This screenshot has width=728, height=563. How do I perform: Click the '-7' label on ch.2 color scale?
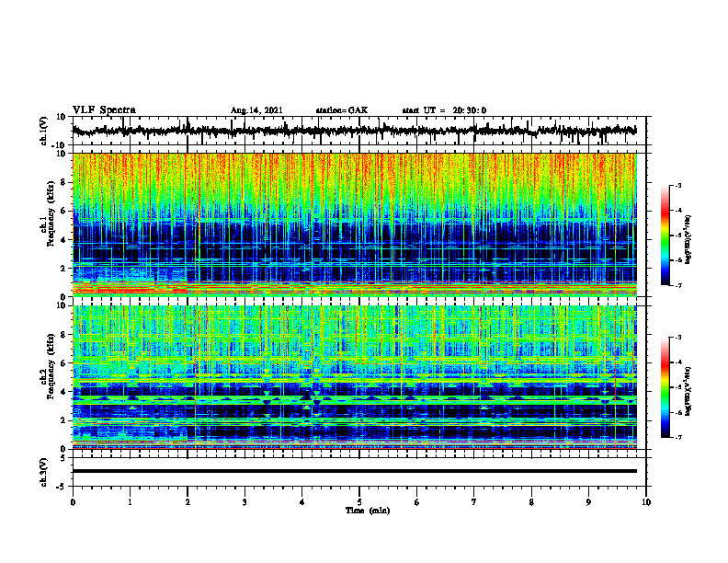[x=678, y=437]
